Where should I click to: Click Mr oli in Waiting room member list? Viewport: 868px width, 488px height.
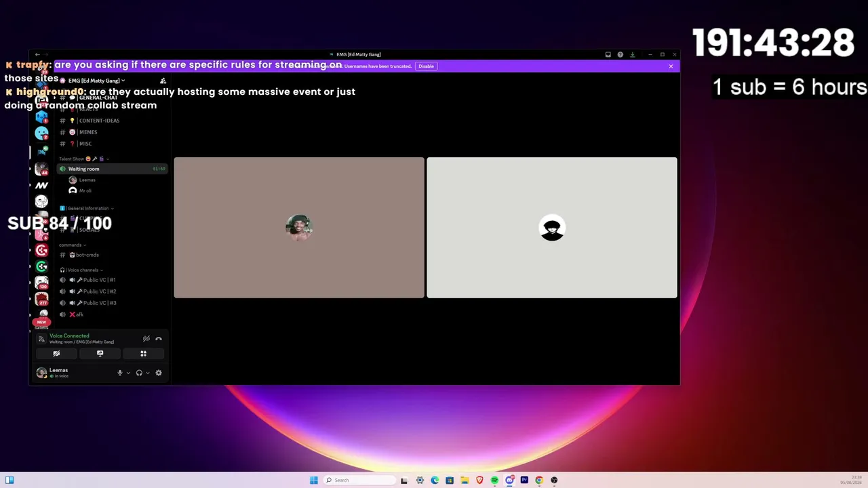pyautogui.click(x=85, y=190)
